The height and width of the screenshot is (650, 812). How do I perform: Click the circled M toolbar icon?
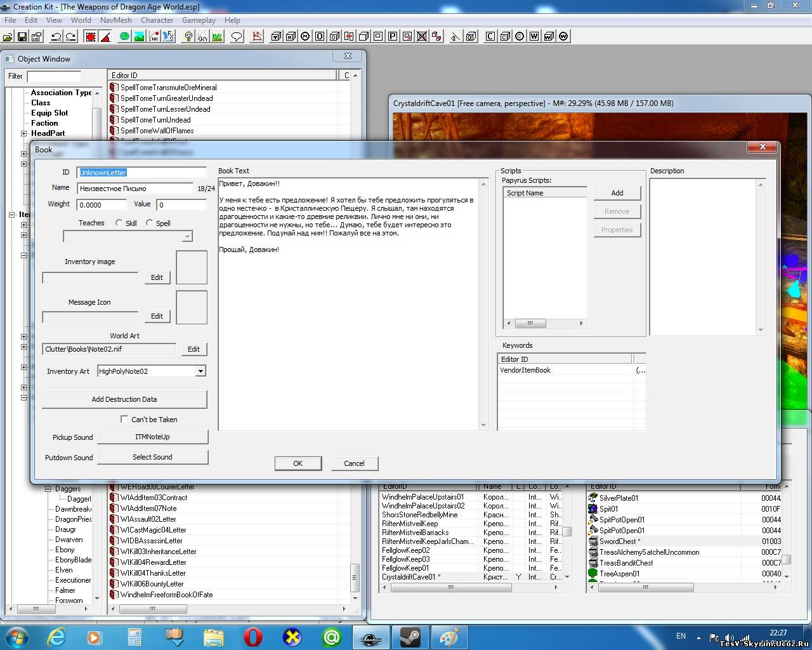(x=305, y=36)
